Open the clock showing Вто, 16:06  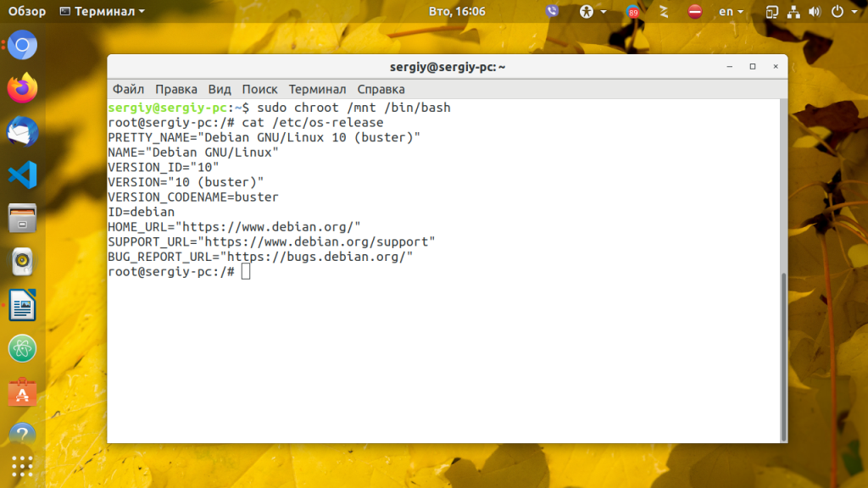(457, 12)
